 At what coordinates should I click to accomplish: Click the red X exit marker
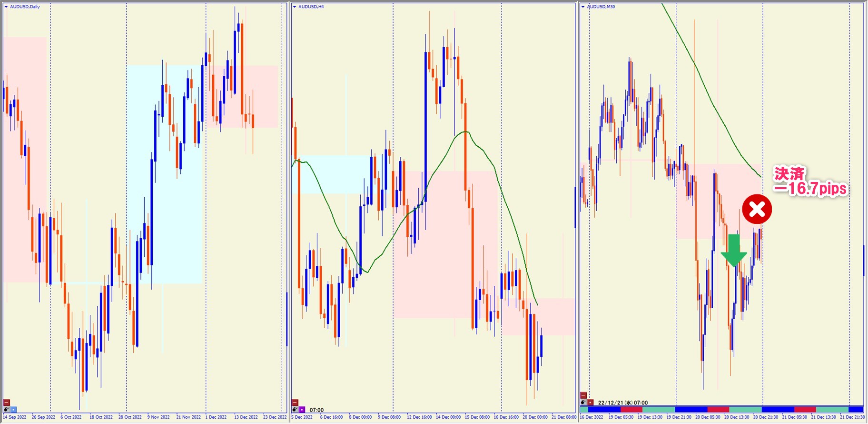[x=757, y=209]
